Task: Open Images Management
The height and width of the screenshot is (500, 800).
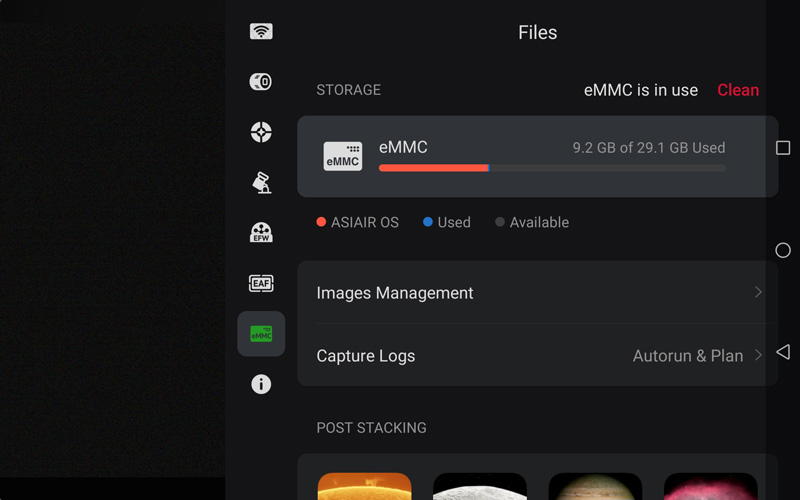Action: tap(538, 292)
